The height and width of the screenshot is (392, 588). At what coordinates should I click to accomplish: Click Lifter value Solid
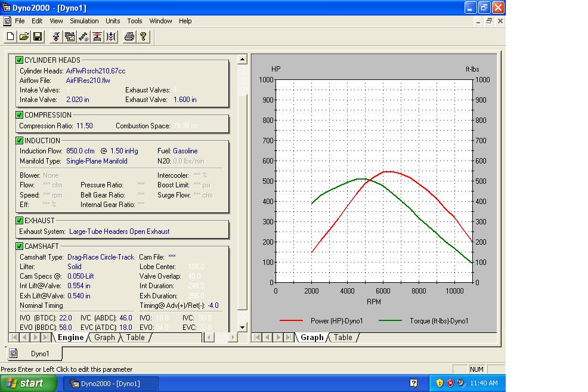click(75, 267)
